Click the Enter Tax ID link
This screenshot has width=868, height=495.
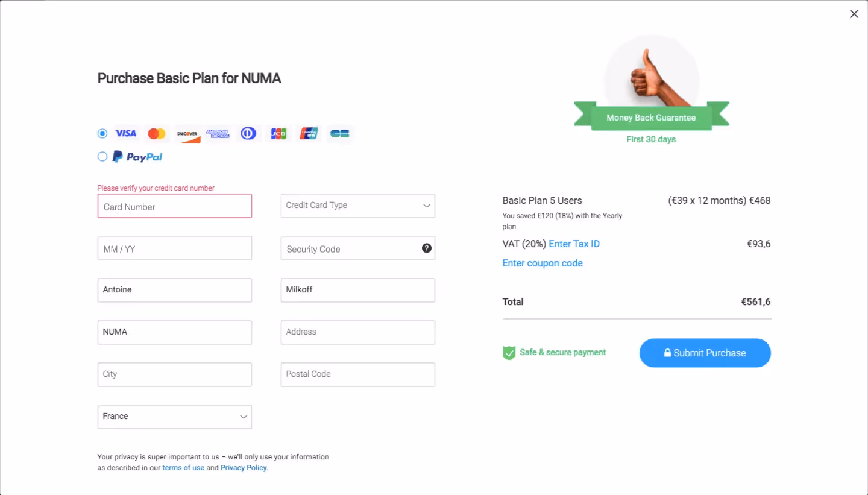574,244
